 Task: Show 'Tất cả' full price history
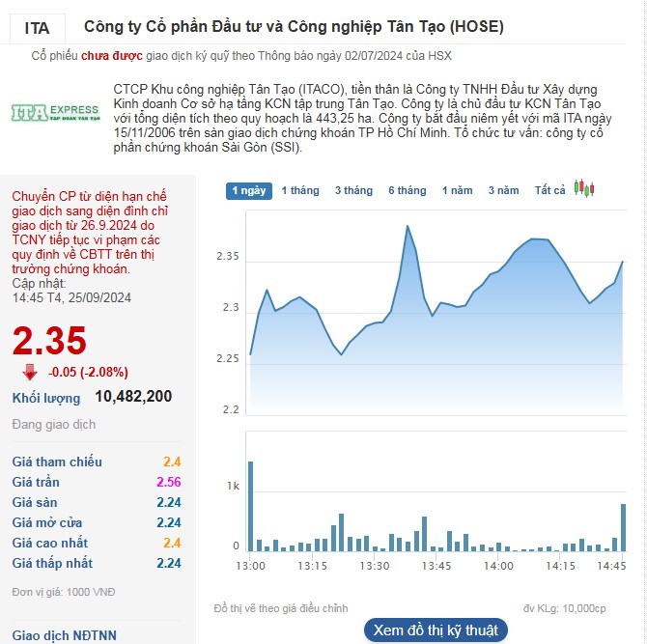click(x=550, y=190)
